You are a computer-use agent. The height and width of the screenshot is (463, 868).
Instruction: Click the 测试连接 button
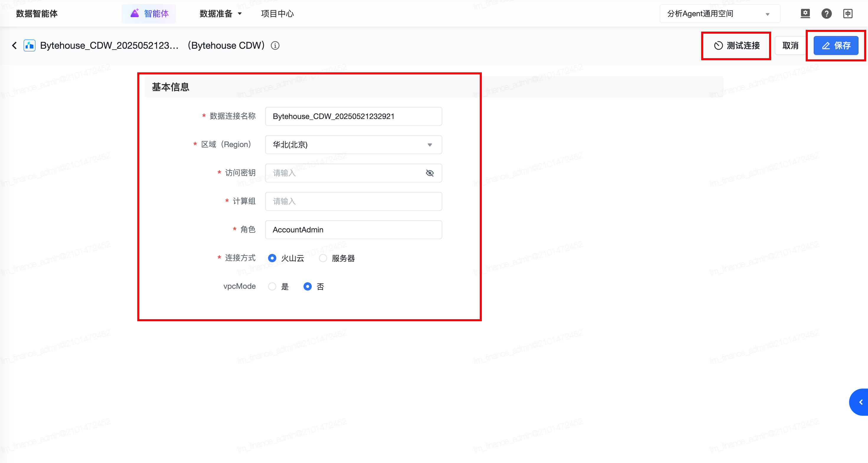[x=736, y=45]
